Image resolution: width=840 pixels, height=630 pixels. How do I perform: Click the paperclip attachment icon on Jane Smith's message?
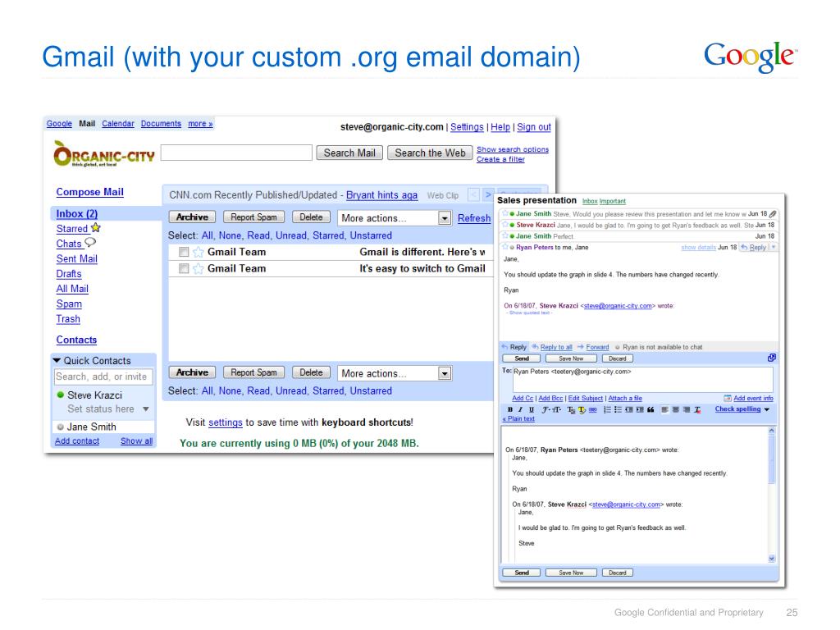click(773, 214)
